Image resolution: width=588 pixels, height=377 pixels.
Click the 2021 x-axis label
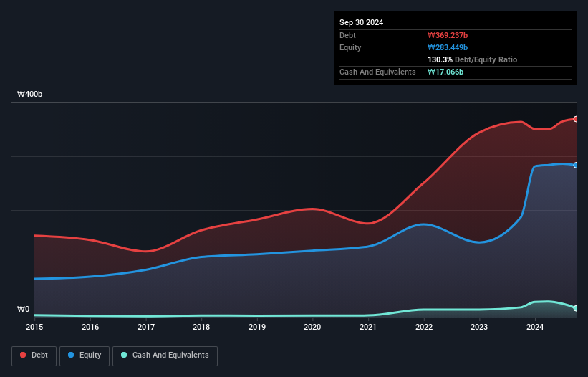click(x=368, y=327)
